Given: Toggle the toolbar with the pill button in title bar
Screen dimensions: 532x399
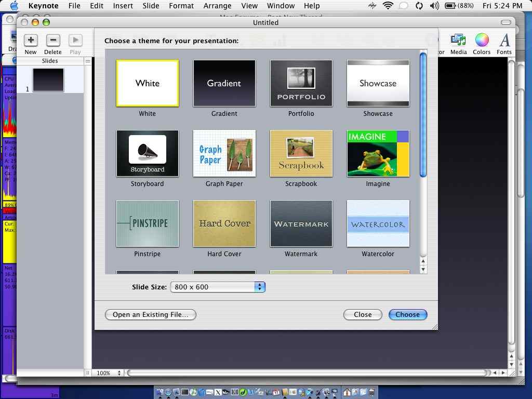Looking at the screenshot, I should point(506,22).
